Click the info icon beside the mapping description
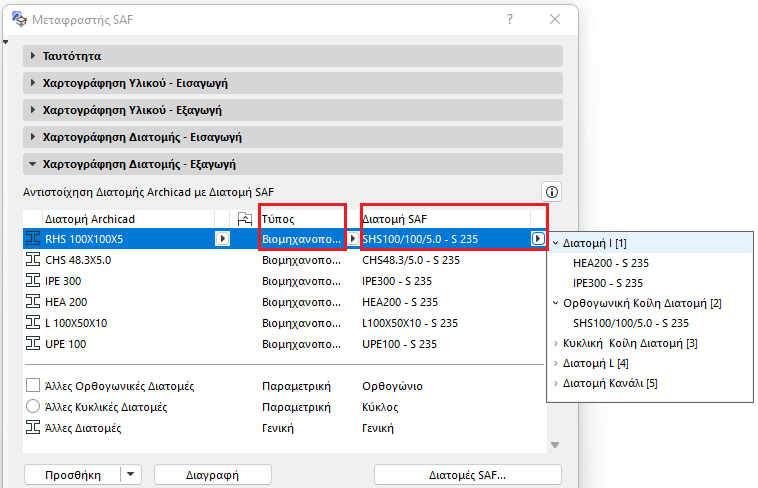Viewport: 758px width, 488px height. [x=552, y=192]
